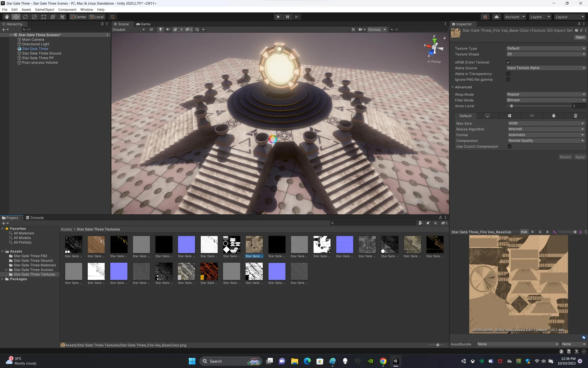Toggle Local handle rotation button
Viewport: 588px width, 368px height.
[x=97, y=17]
